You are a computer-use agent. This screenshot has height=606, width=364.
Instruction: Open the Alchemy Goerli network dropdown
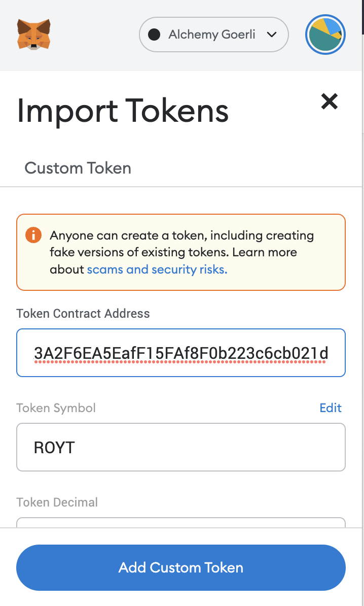click(x=213, y=35)
